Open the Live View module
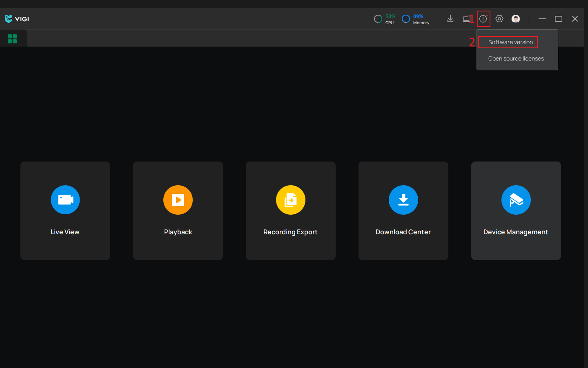588x368 pixels. pos(65,211)
